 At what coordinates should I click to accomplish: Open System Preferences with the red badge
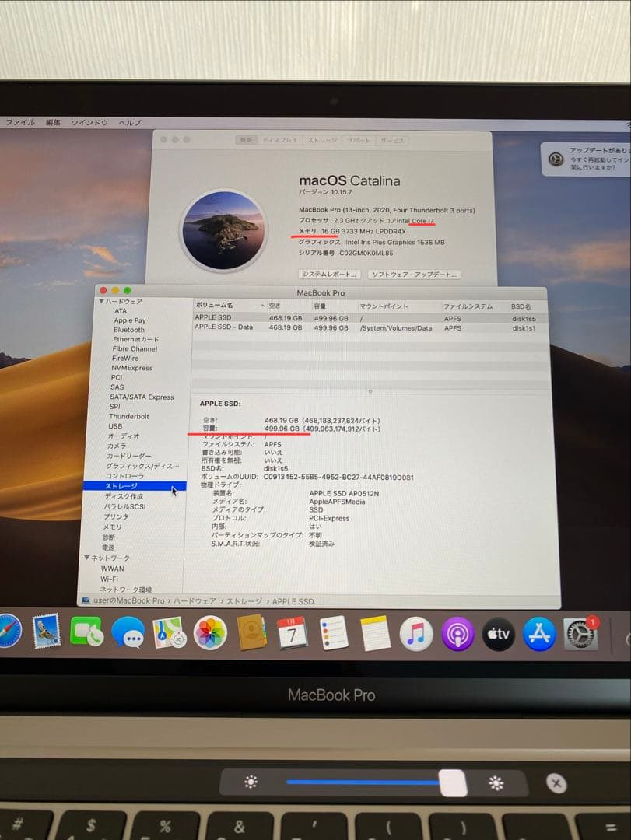pyautogui.click(x=580, y=634)
